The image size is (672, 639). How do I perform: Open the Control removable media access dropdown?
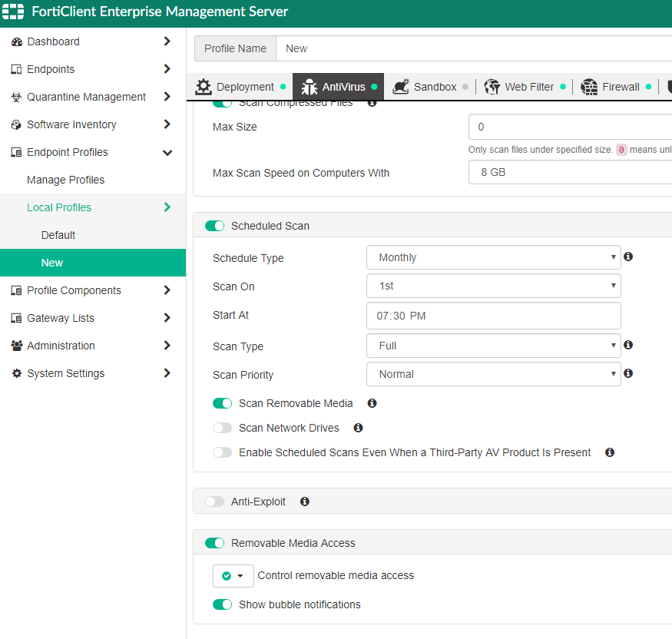pyautogui.click(x=233, y=576)
